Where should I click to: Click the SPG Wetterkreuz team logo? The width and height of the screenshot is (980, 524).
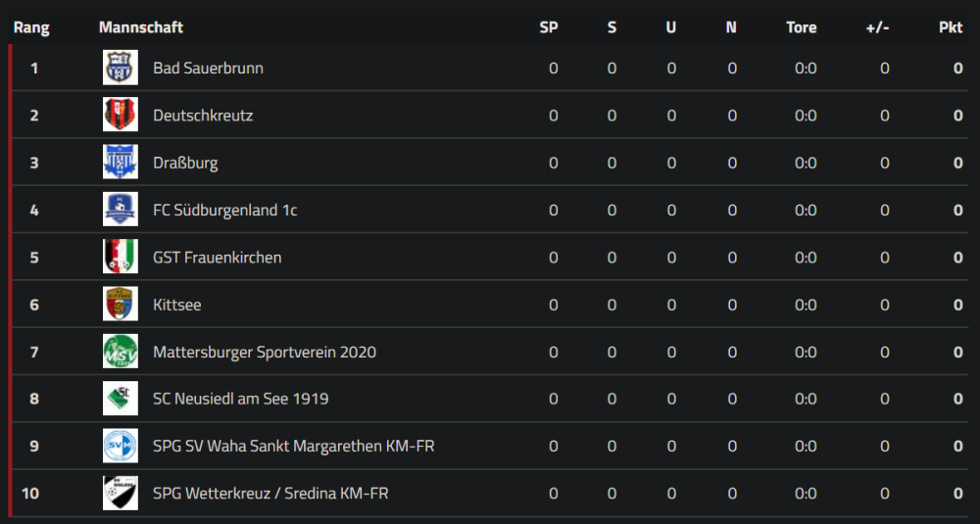(x=121, y=494)
